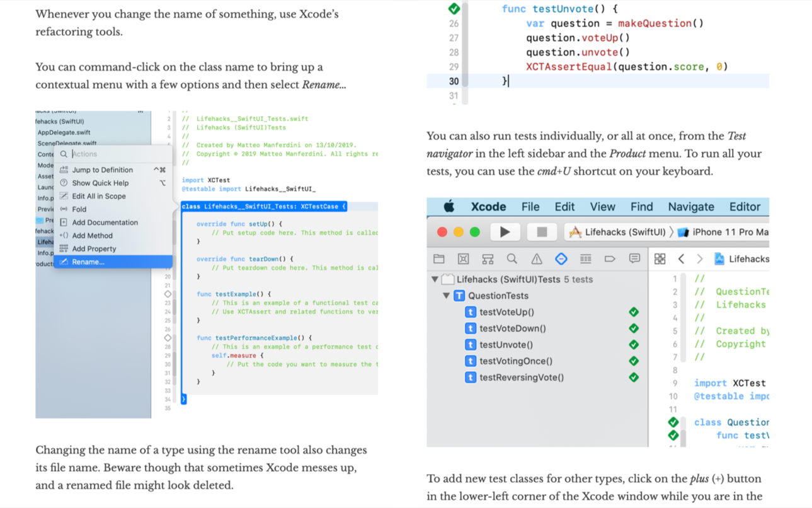Select testReversingVote() in the test navigator
Screen dimensions: 812x508
(x=522, y=378)
